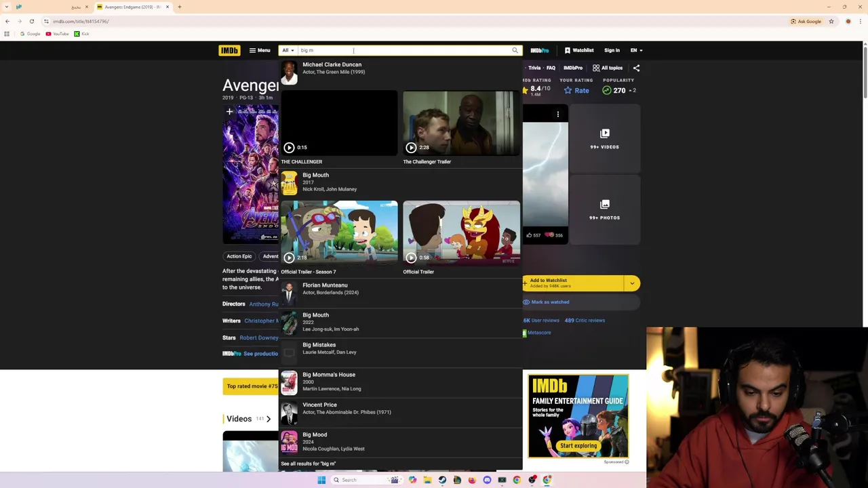
Task: Play Big Mouth Official Trailer 0:58 video
Action: 461,232
